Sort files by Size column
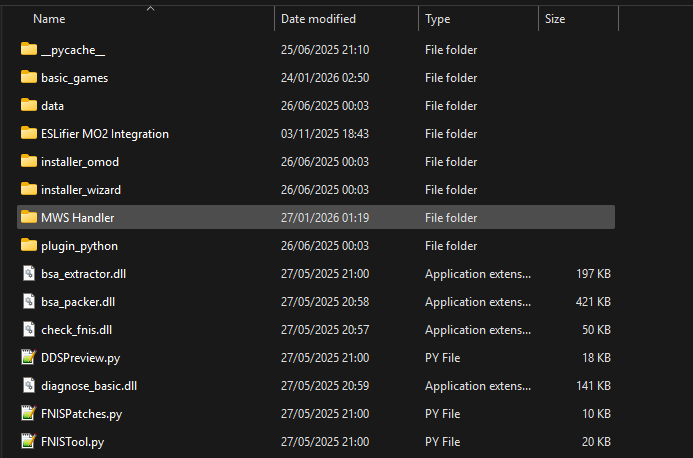The width and height of the screenshot is (693, 458). point(555,19)
